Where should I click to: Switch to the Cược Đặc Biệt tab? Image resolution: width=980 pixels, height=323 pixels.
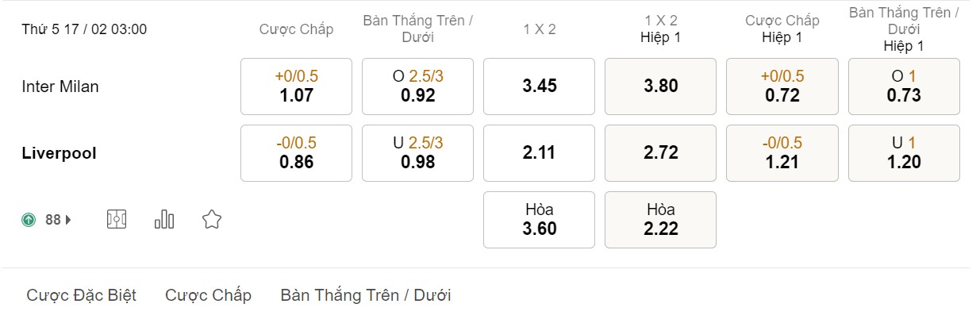(x=82, y=295)
